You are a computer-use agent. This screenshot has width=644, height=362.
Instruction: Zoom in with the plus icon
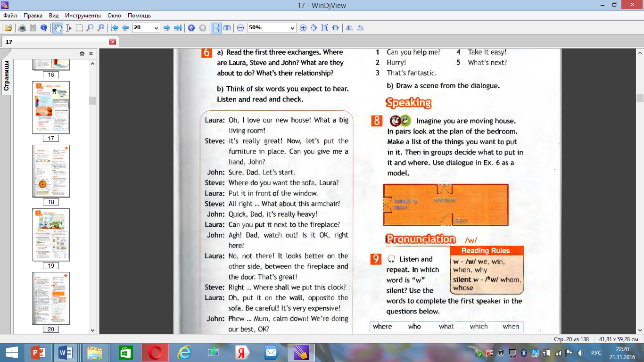click(x=303, y=28)
